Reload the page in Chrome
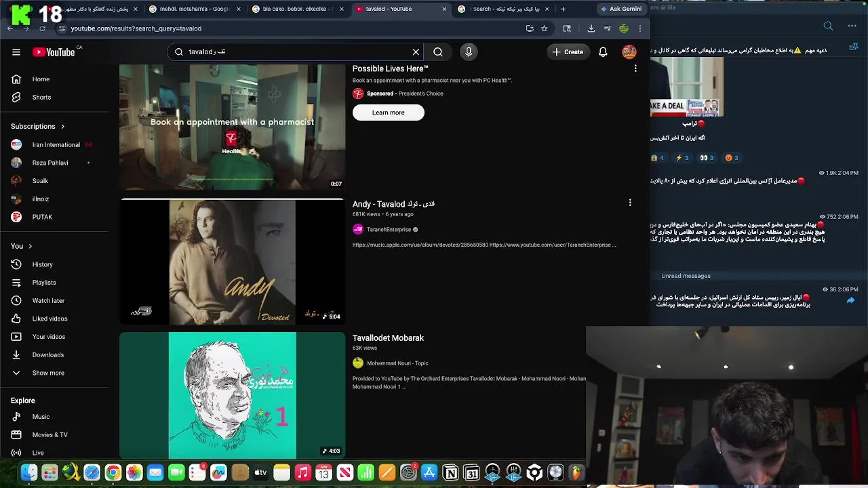Image resolution: width=868 pixels, height=488 pixels. [x=42, y=28]
